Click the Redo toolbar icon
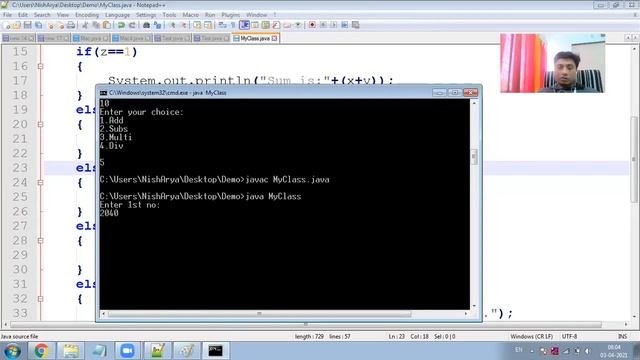 (132, 25)
